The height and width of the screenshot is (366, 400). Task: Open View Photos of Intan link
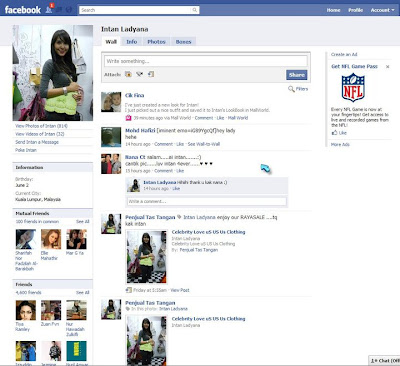tap(41, 126)
